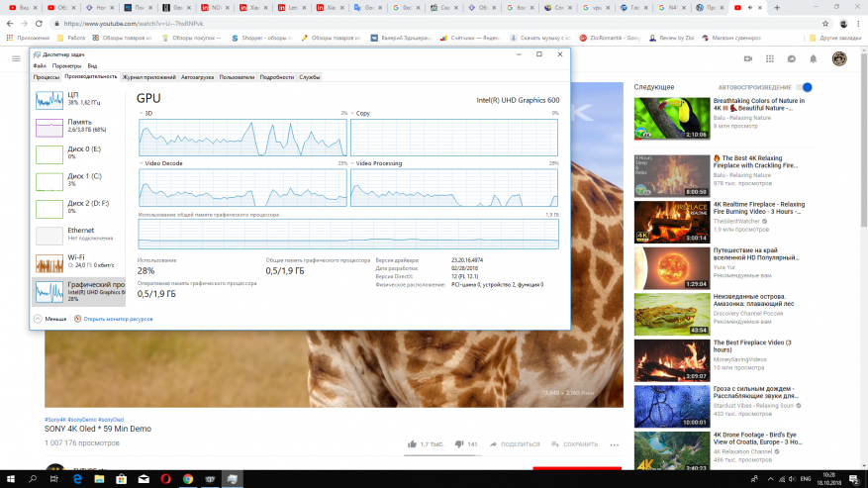Open Путешествие на край вселенной thumbnail
The height and width of the screenshot is (488, 868).
(x=671, y=268)
